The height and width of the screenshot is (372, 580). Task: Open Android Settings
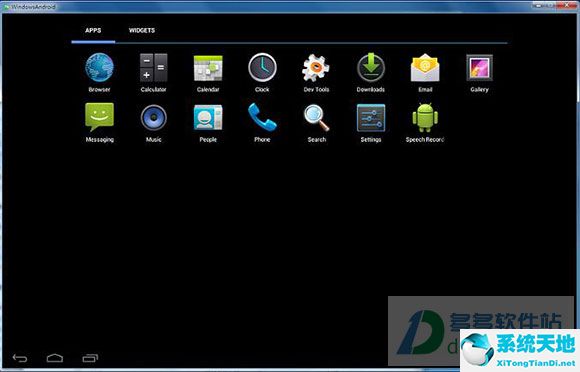pos(371,122)
